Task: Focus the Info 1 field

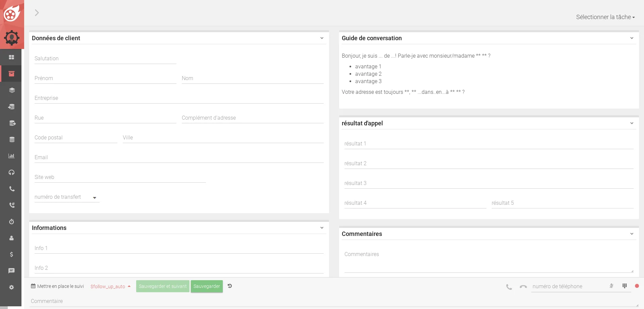Action: tap(179, 248)
